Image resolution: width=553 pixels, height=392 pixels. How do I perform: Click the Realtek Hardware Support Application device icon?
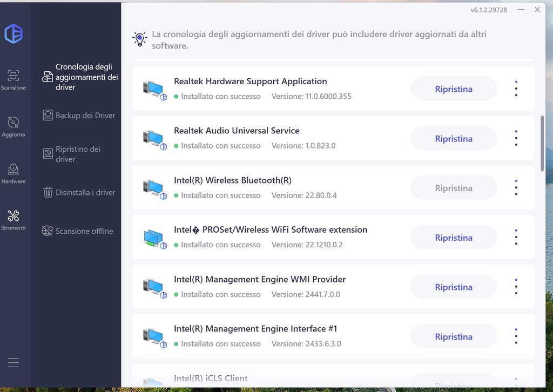click(154, 90)
